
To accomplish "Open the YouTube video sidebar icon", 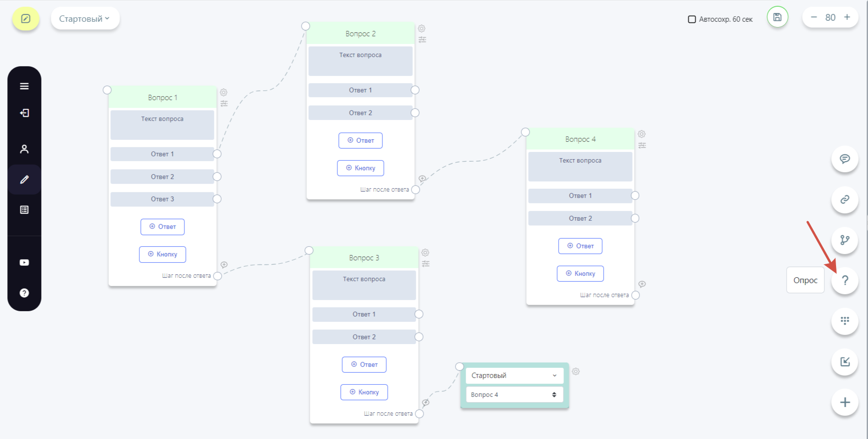I will point(24,262).
